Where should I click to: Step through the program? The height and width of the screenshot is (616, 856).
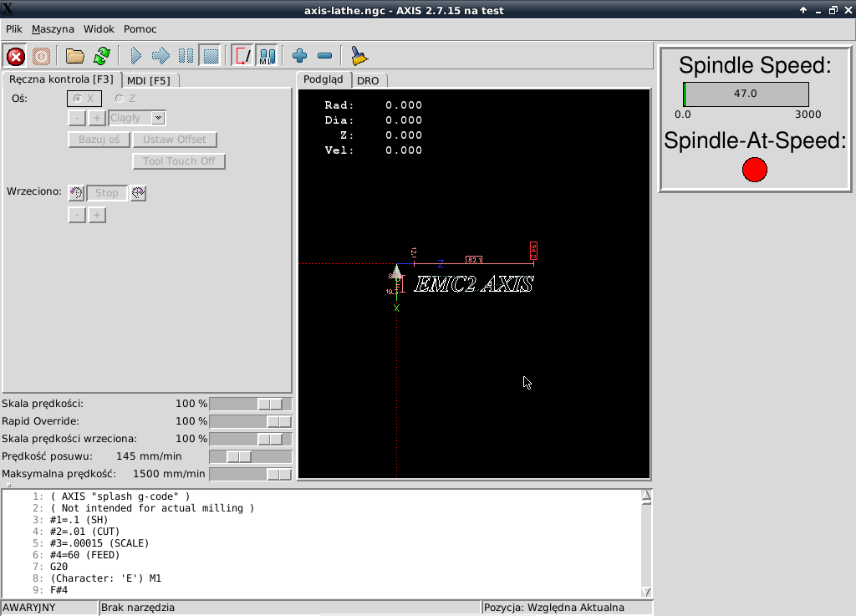point(160,56)
